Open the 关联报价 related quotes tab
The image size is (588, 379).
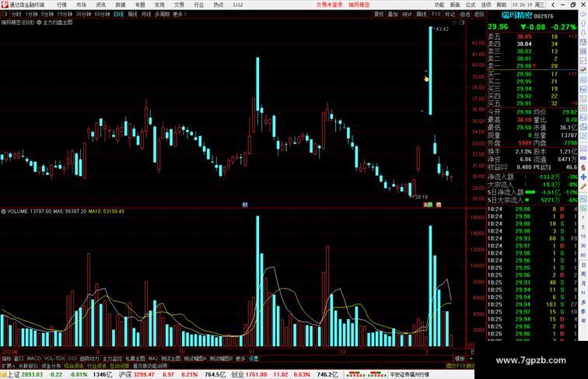28,366
